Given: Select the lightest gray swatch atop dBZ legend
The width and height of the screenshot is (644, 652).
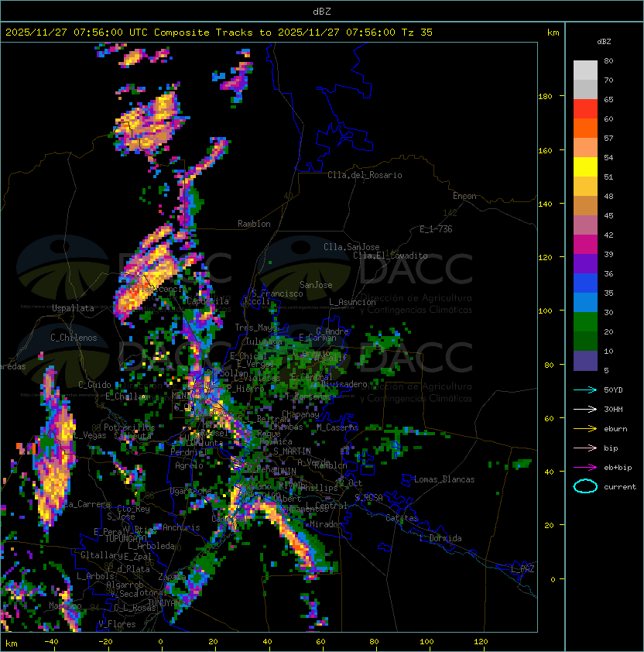Looking at the screenshot, I should [x=585, y=70].
